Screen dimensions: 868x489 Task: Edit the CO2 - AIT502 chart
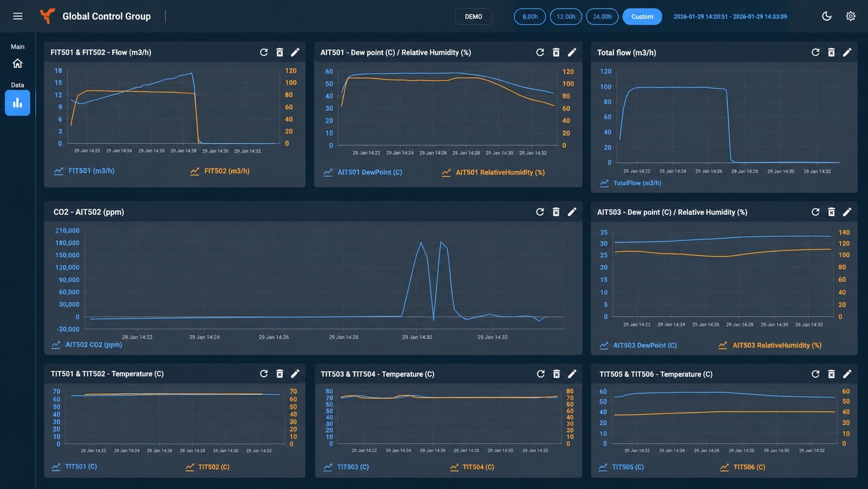[572, 212]
